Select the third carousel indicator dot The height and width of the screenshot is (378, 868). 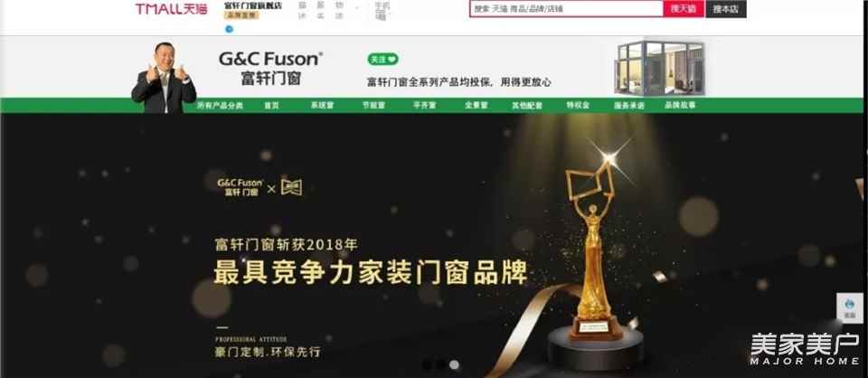(x=454, y=364)
